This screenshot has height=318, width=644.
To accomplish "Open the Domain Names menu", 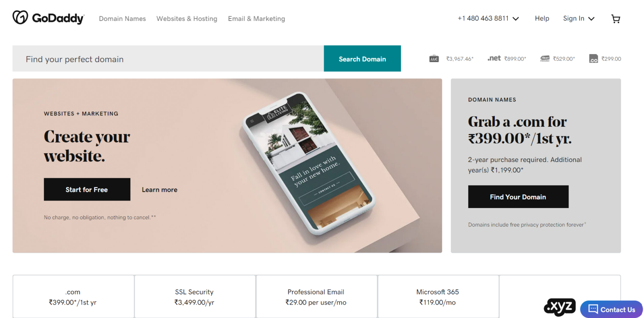I will [122, 18].
